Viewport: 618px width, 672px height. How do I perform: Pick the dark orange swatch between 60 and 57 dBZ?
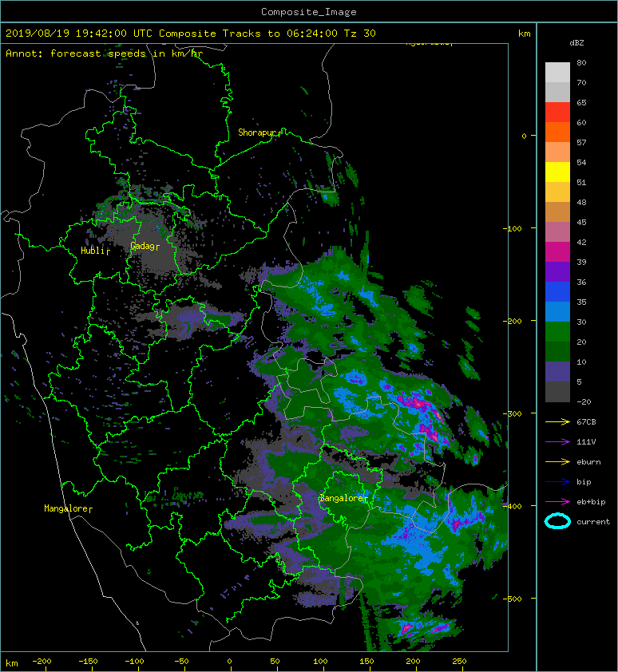click(x=557, y=132)
